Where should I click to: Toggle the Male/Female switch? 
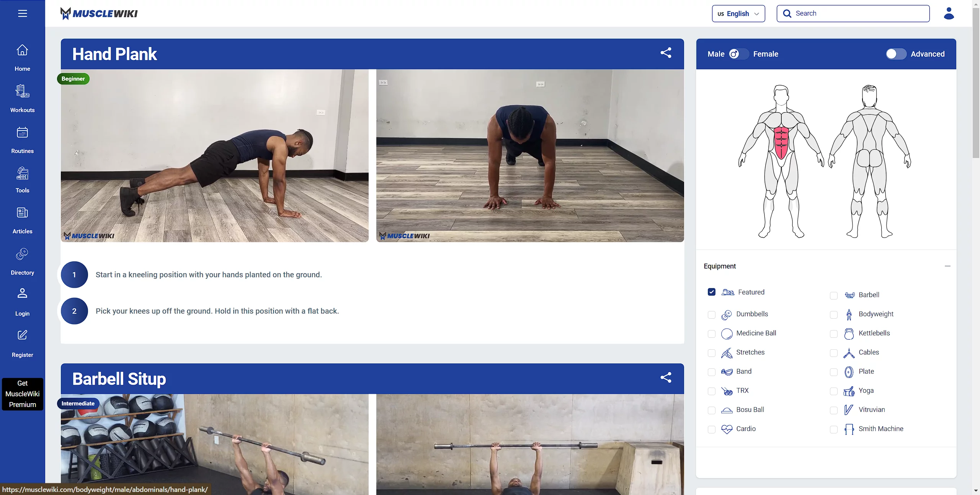(738, 54)
